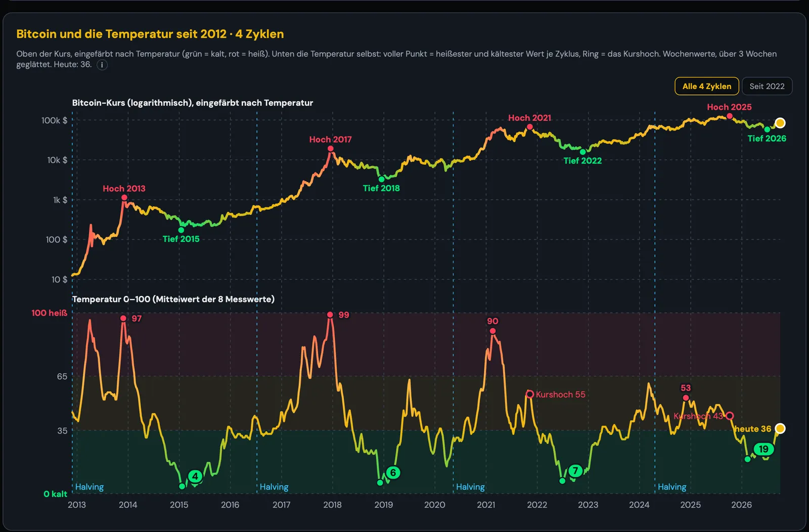The width and height of the screenshot is (809, 532).
Task: Click the Halving label near 2024
Action: point(672,487)
